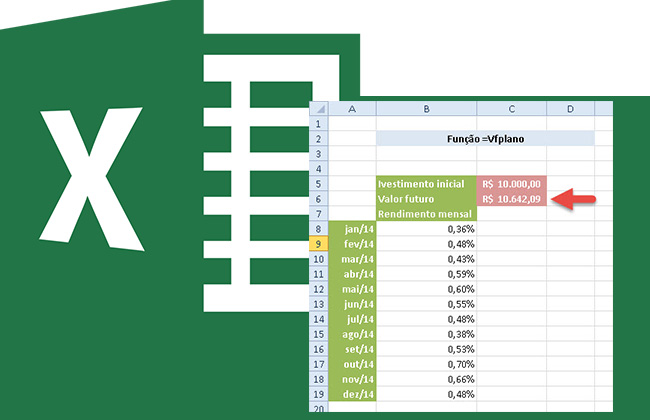Viewport: 650px width, 420px height.
Task: Select row 2 header
Action: 319,138
